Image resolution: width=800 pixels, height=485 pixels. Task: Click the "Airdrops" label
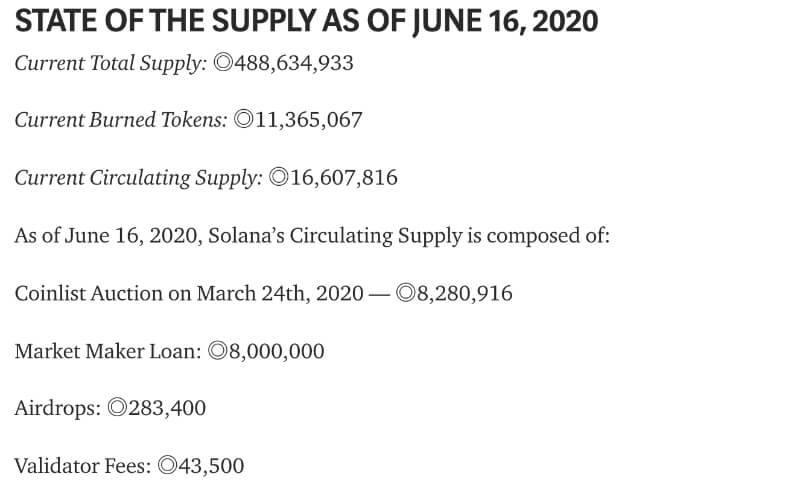click(58, 409)
